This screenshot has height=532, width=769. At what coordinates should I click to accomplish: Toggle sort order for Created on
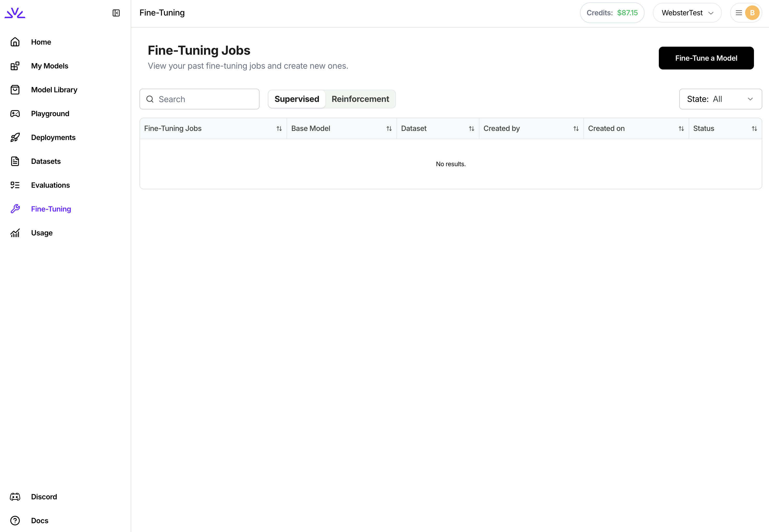click(681, 129)
